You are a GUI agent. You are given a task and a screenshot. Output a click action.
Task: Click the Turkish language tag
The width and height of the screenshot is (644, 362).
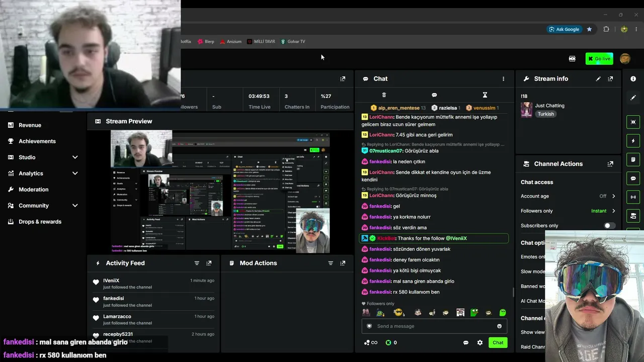545,114
